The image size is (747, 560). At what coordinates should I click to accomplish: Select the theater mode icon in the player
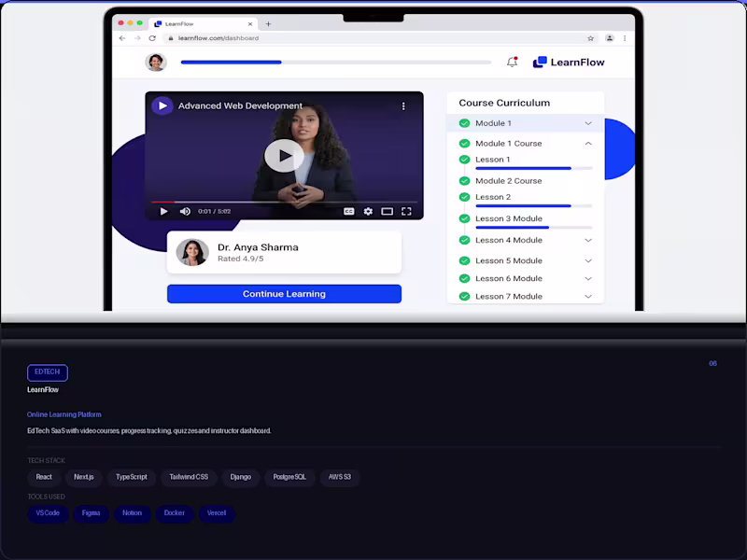(388, 211)
